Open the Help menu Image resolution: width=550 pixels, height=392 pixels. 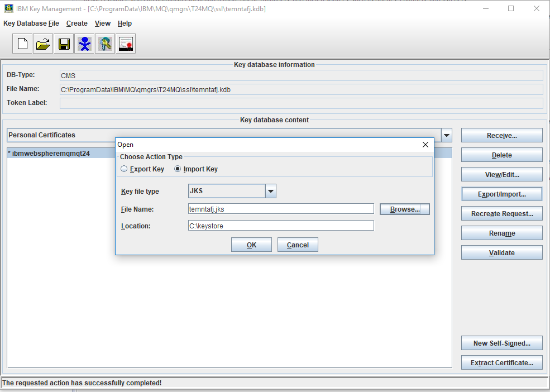[x=125, y=23]
